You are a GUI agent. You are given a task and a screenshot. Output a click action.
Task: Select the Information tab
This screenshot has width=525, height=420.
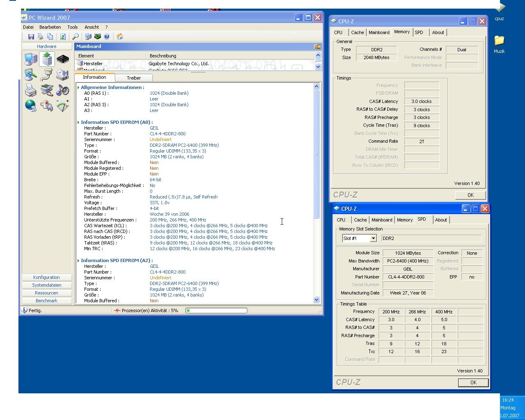[x=94, y=77]
